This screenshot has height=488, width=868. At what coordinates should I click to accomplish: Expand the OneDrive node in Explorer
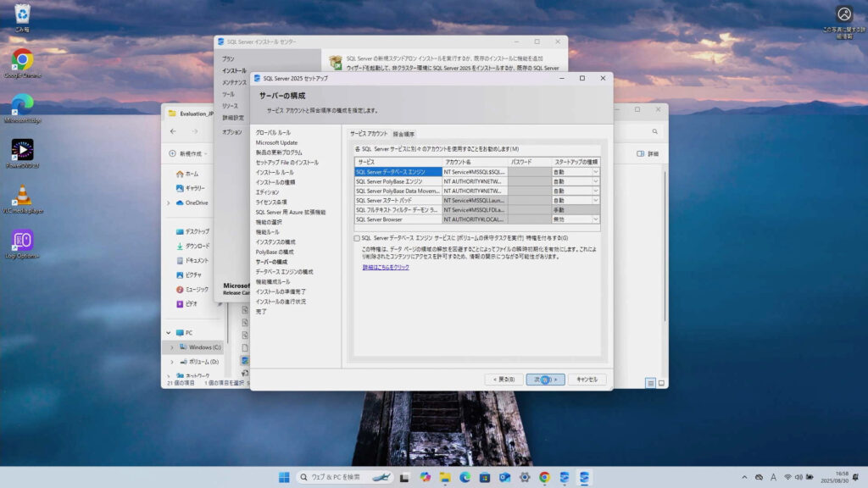169,203
